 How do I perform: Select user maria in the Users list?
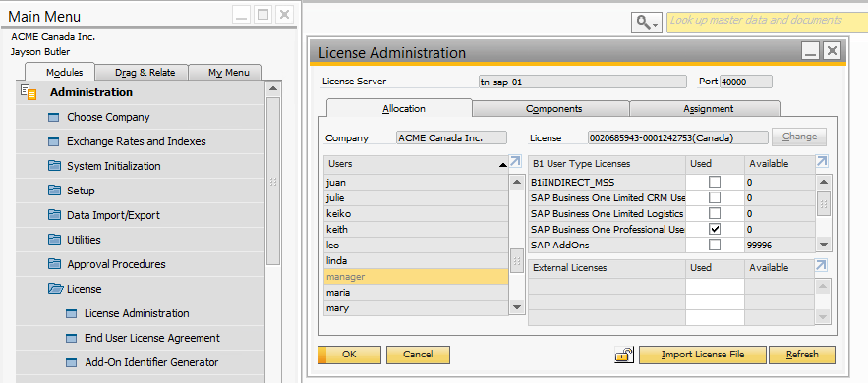pos(338,293)
